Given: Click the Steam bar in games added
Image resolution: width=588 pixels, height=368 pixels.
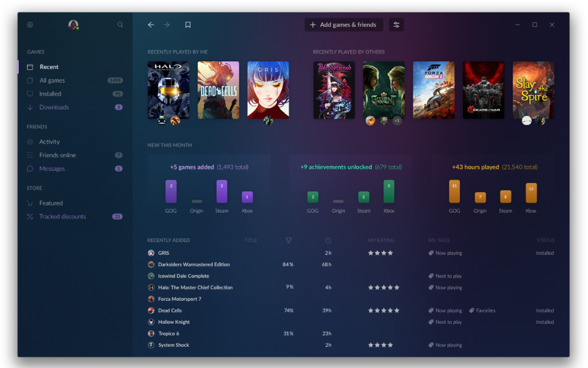Looking at the screenshot, I should click(222, 191).
